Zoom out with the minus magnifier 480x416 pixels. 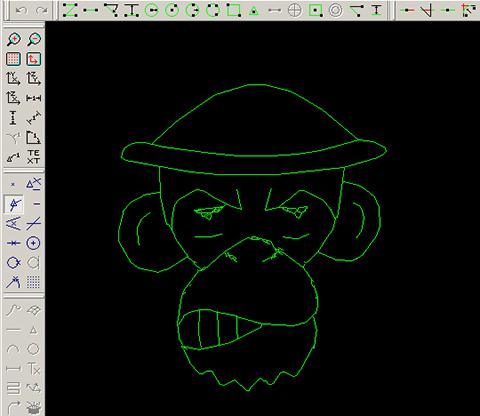pos(34,39)
